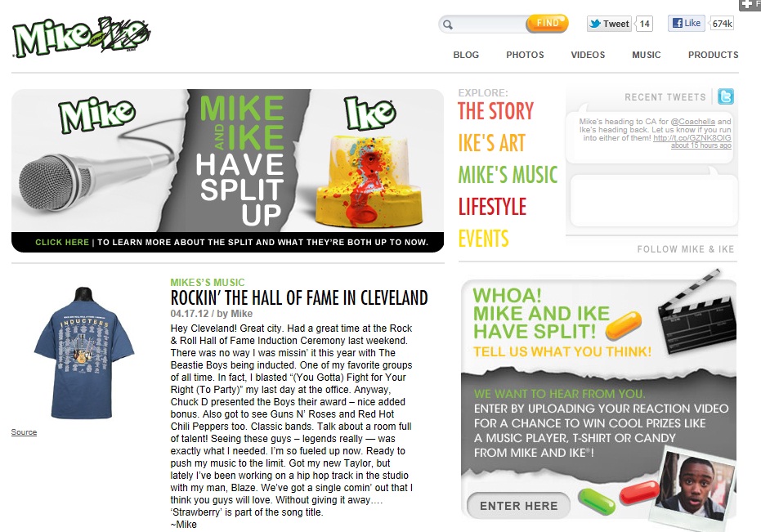Viewport: 761px width, 532px height.
Task: Click the t.co link in the tweet
Action: point(692,138)
